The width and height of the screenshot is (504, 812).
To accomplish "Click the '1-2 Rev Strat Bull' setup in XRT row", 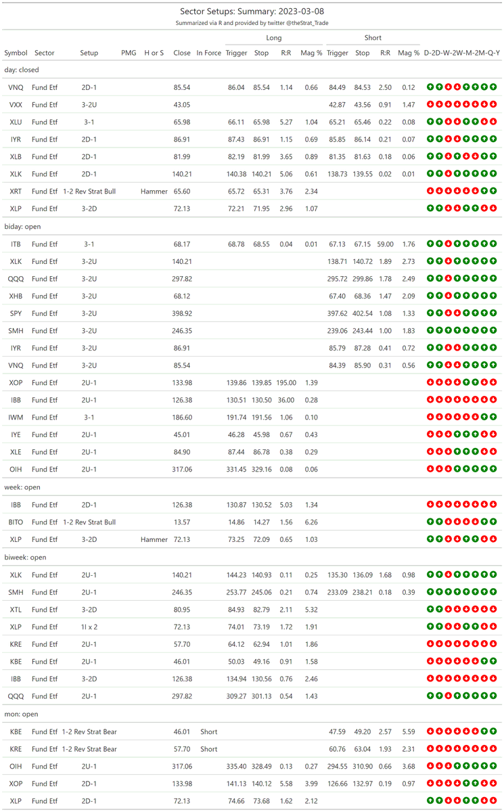I will pos(89,191).
